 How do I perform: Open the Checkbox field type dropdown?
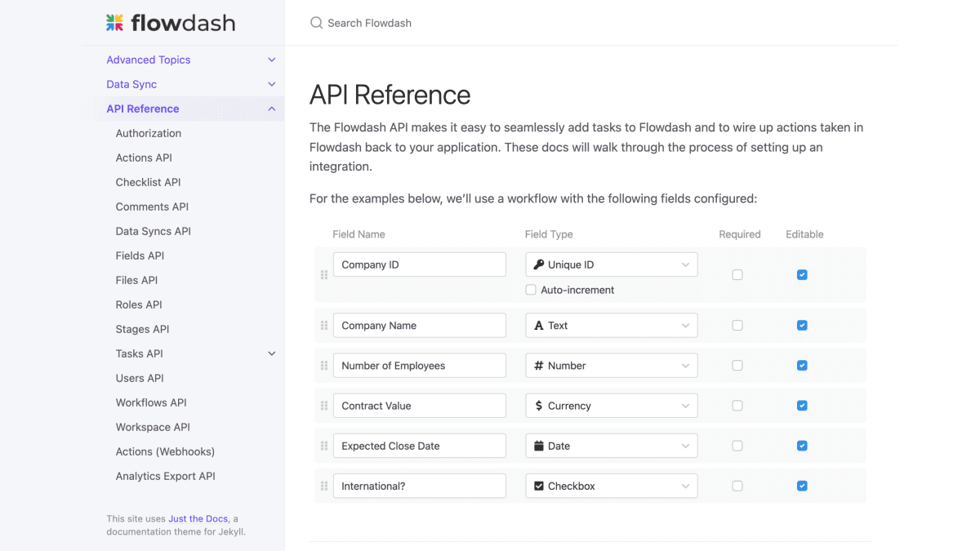(612, 486)
